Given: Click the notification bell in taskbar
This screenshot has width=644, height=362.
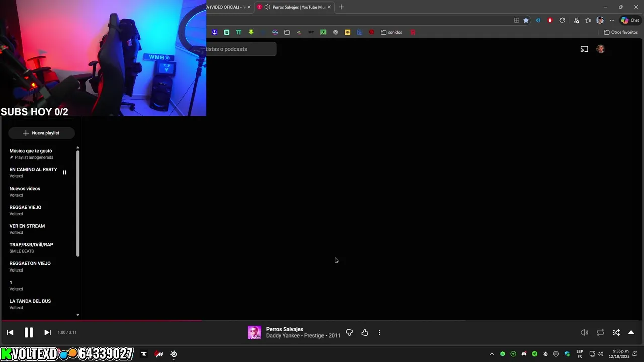Looking at the screenshot, I should pyautogui.click(x=635, y=354).
